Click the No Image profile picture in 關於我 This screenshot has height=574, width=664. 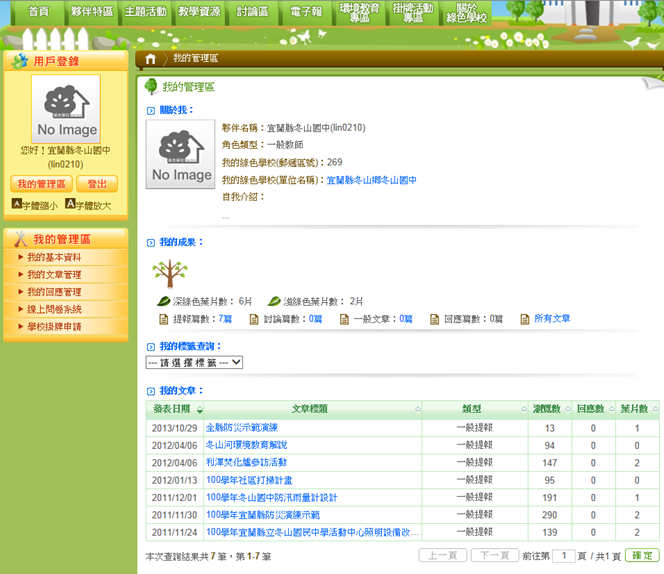pyautogui.click(x=181, y=155)
